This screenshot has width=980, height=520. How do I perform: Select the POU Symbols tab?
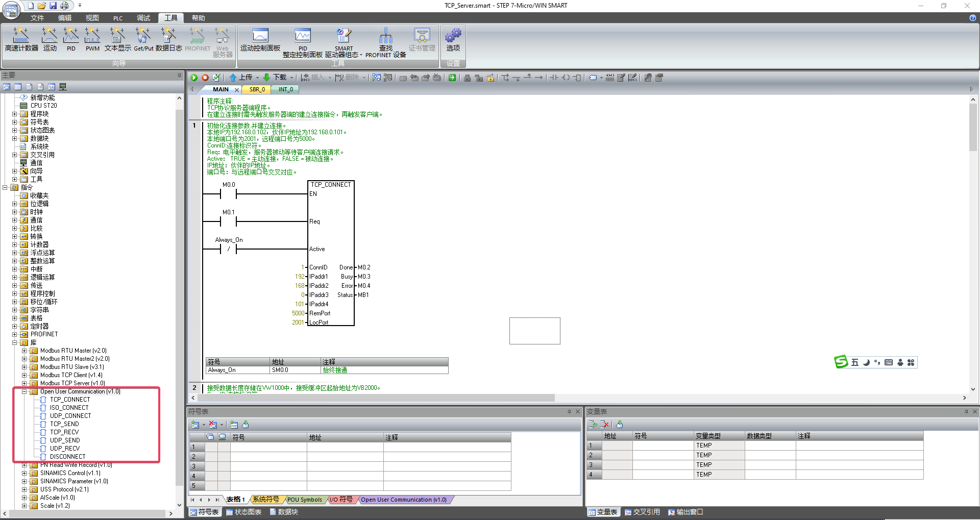pyautogui.click(x=305, y=500)
